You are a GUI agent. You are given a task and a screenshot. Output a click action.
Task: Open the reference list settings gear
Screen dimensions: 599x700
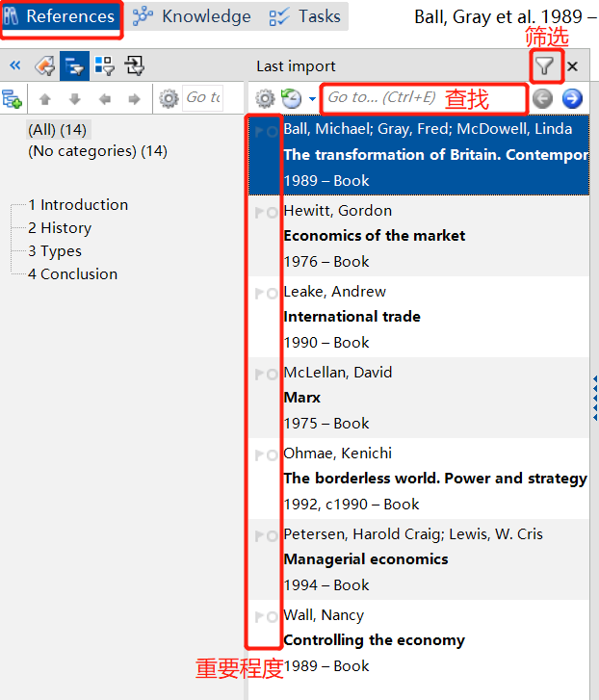(x=265, y=98)
